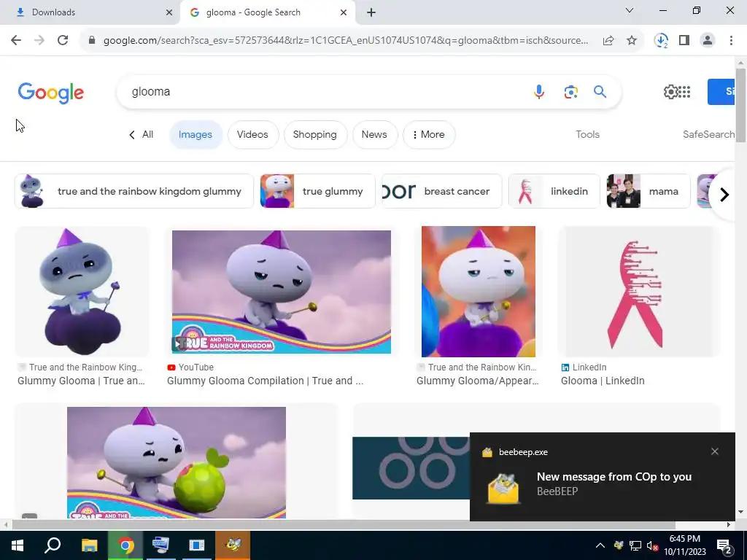Open File Explorer from taskbar
Screen dimensions: 747x560
[x=89, y=545]
